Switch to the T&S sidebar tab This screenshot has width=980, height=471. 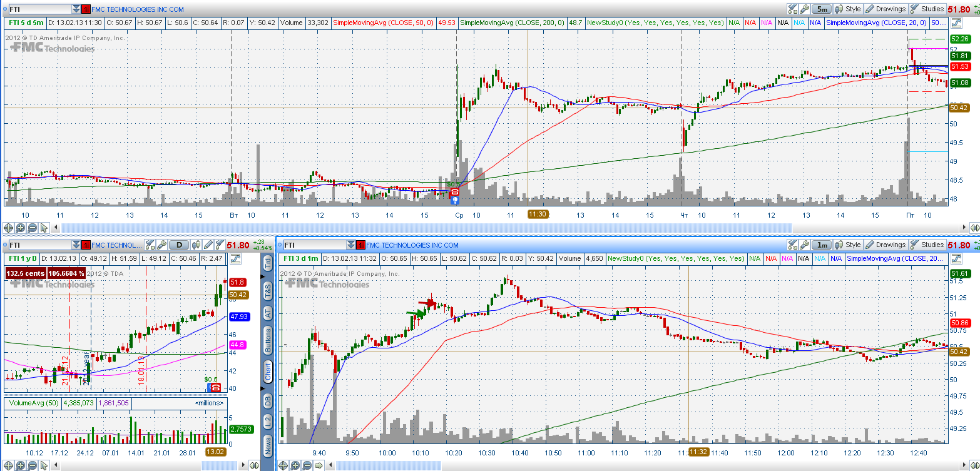pos(268,290)
